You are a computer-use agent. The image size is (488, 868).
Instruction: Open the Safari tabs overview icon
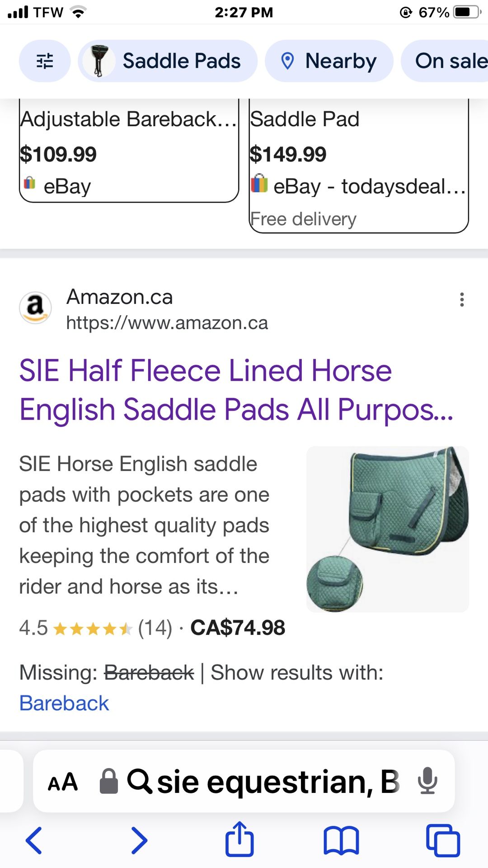tap(443, 840)
